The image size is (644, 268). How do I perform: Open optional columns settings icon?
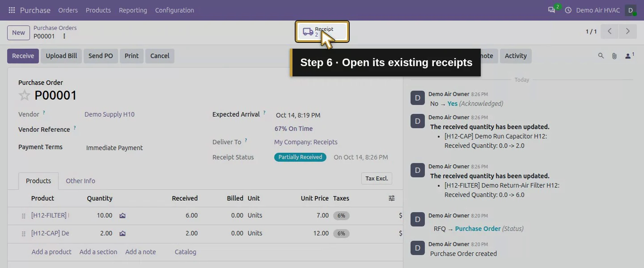(392, 198)
